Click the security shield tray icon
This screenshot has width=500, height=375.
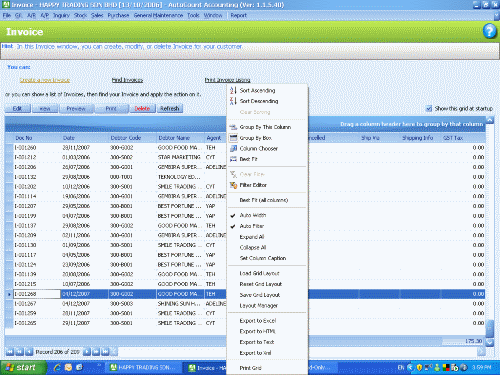tap(419, 368)
